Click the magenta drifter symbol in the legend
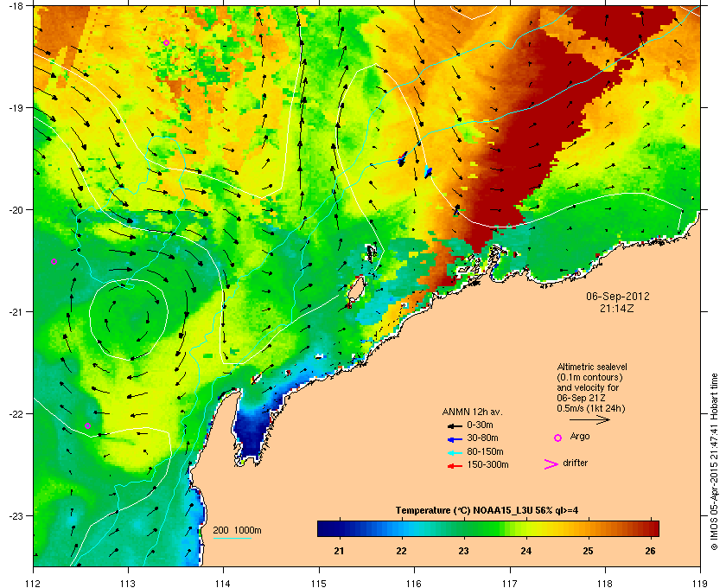Viewport: 726px width, 588px height. click(x=551, y=464)
